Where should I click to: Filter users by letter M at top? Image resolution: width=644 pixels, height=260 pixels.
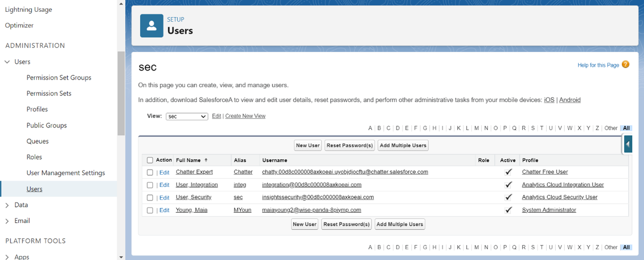tap(476, 128)
